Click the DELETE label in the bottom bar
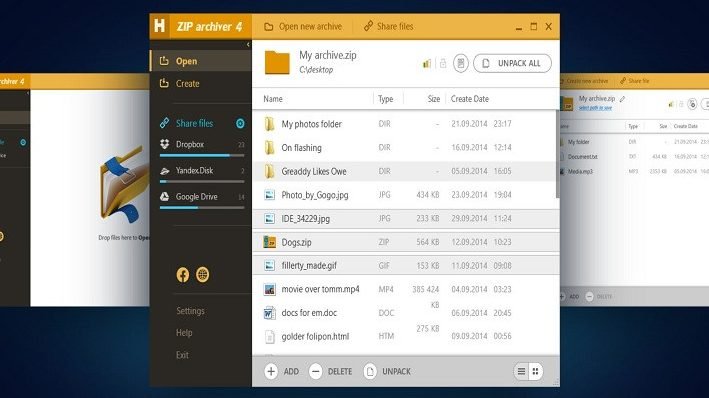The image size is (709, 398). click(340, 371)
